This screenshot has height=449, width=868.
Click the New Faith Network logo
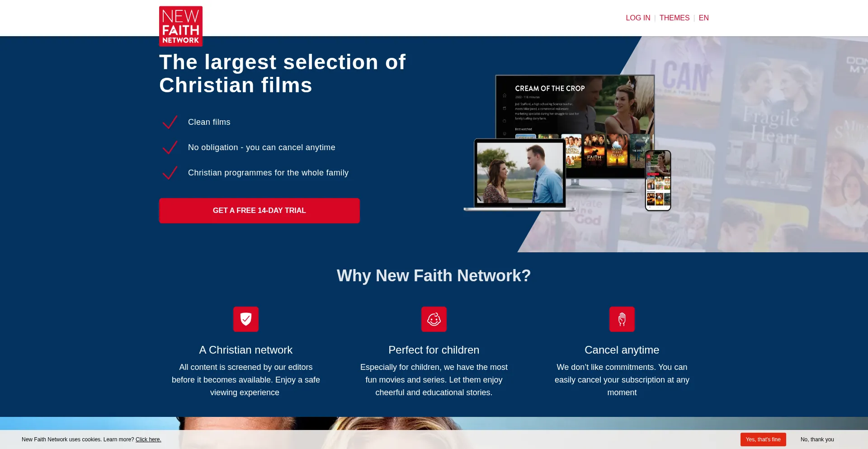tap(180, 26)
